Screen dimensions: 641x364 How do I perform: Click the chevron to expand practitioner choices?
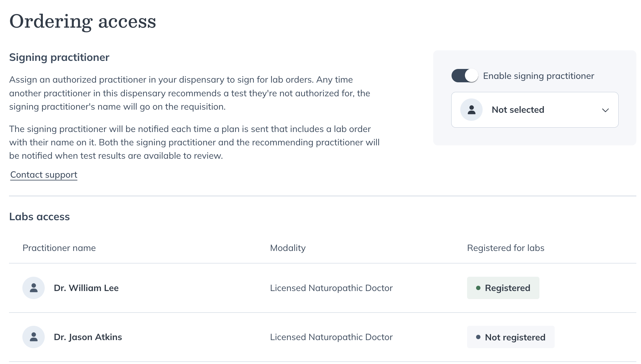pos(605,110)
